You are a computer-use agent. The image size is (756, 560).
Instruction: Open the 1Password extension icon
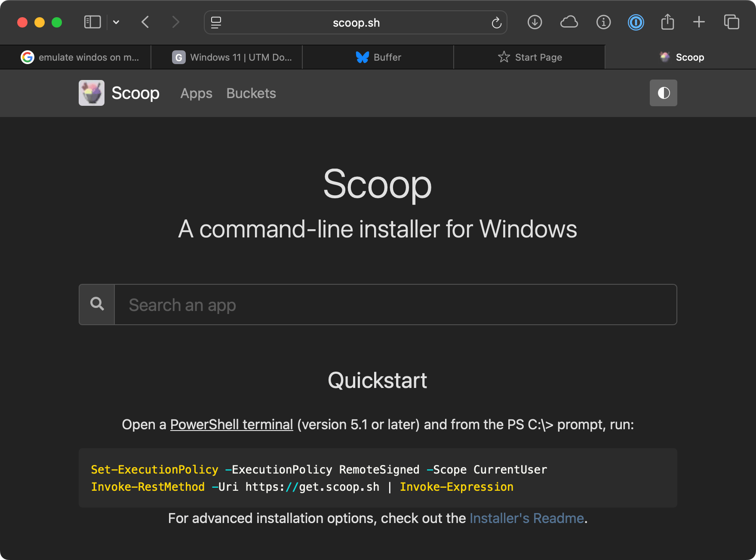[636, 22]
